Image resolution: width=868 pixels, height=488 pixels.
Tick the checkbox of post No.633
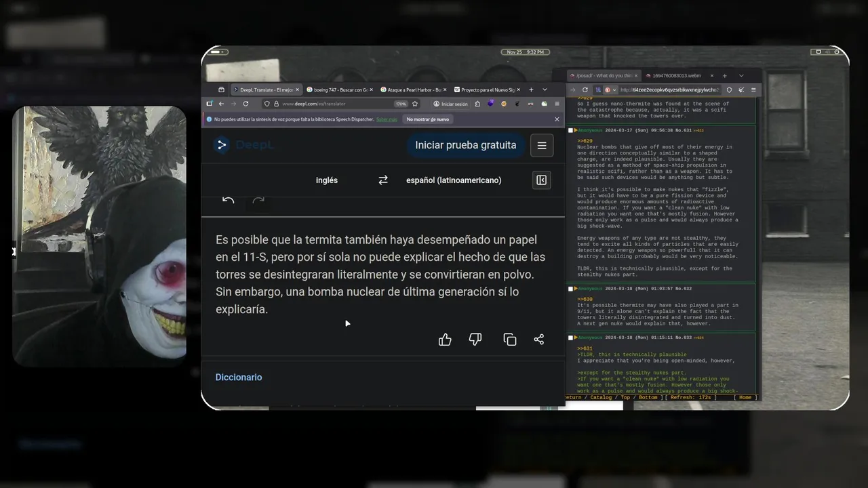pyautogui.click(x=571, y=338)
